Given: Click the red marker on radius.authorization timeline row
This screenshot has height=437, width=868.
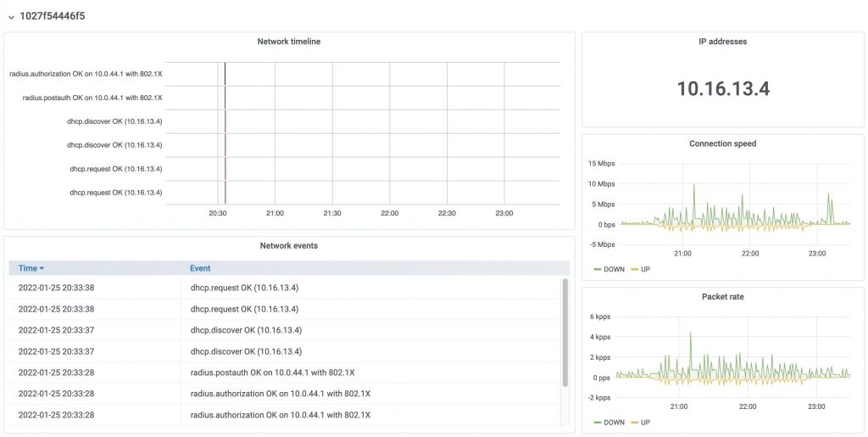Looking at the screenshot, I should [x=225, y=74].
